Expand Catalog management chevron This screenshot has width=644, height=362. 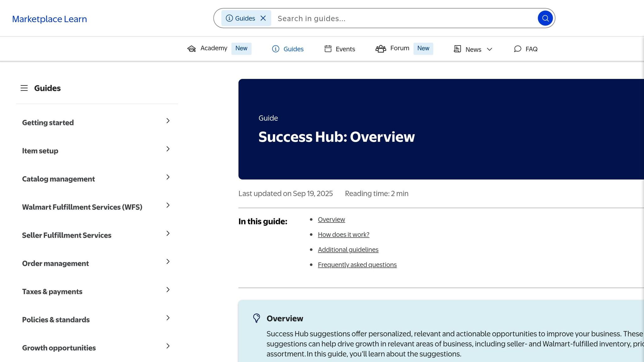[x=168, y=177]
